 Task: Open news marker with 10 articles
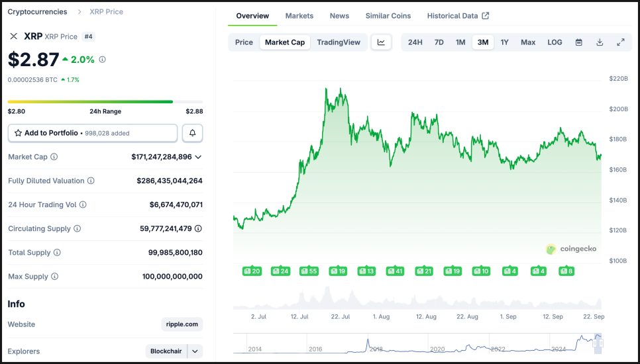pos(481,271)
